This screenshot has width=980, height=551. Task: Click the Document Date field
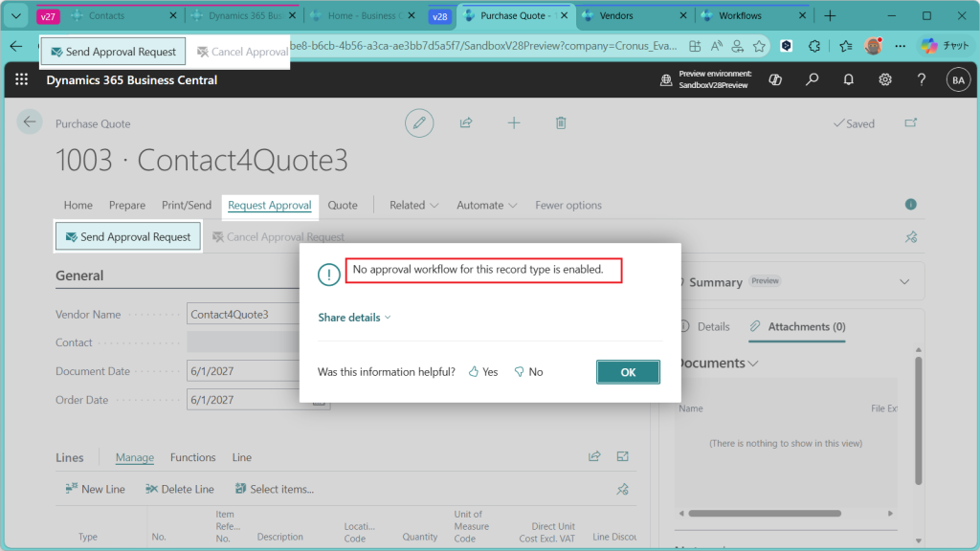click(x=244, y=371)
